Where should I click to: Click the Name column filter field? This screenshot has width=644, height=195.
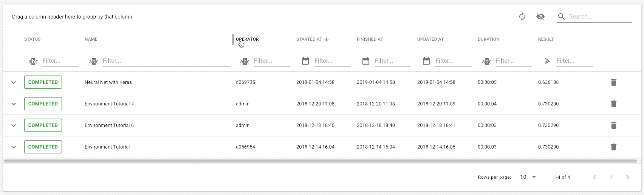[x=166, y=61]
